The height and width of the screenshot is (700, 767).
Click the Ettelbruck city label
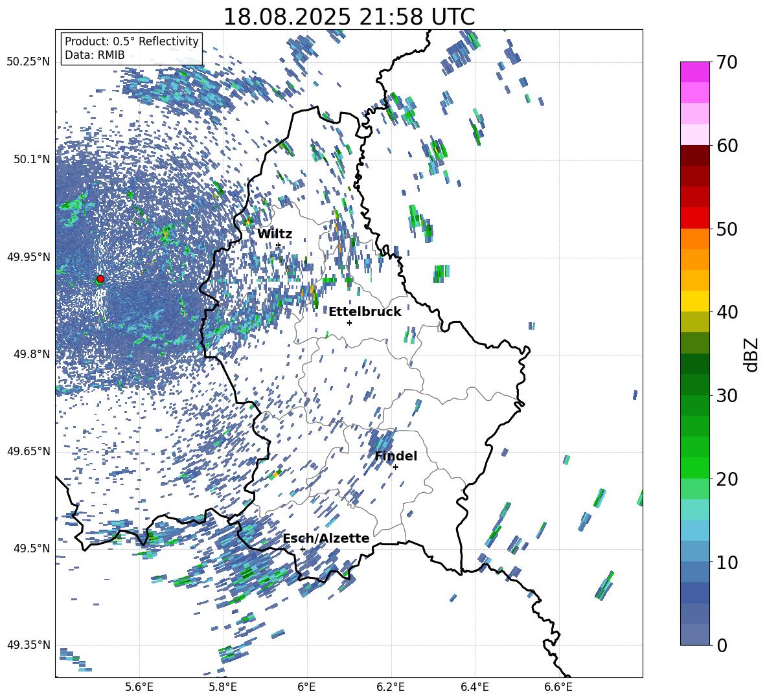point(365,312)
